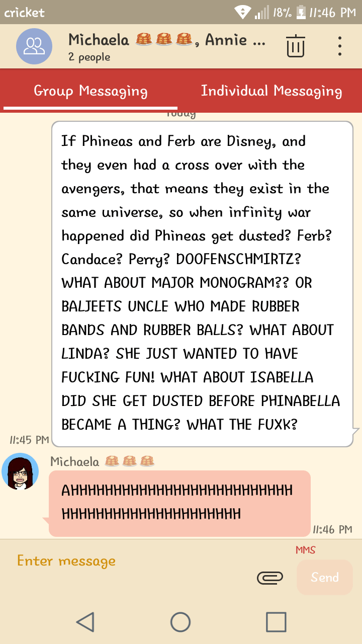Screen dimensions: 362x644
Task: Select the Group Messaging tab
Action: pyautogui.click(x=90, y=91)
